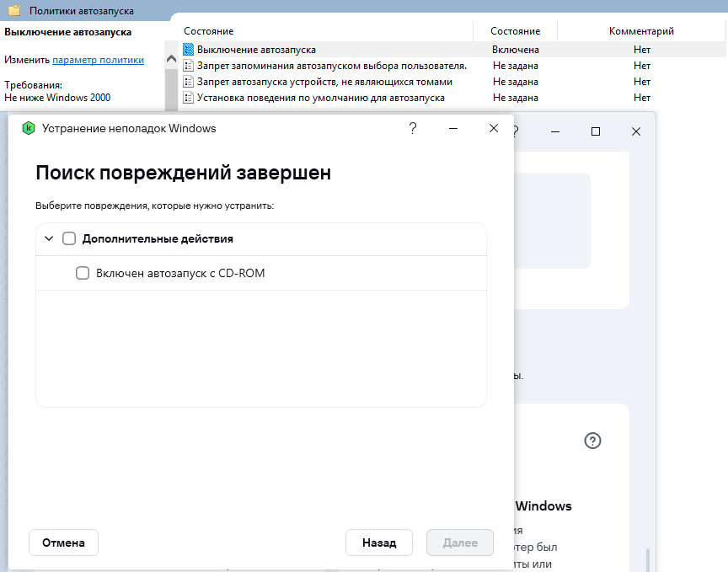The width and height of the screenshot is (728, 572).
Task: Click the Не задана status of Установка поведения row
Action: [516, 98]
